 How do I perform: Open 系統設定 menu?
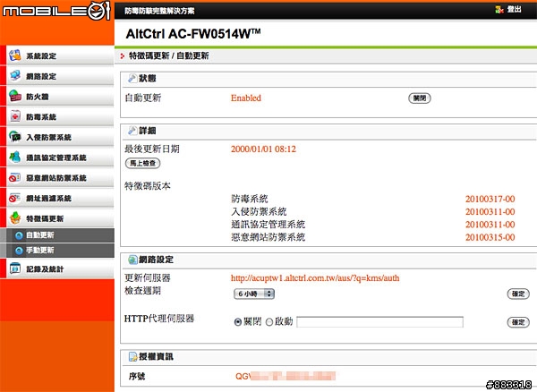pos(60,55)
